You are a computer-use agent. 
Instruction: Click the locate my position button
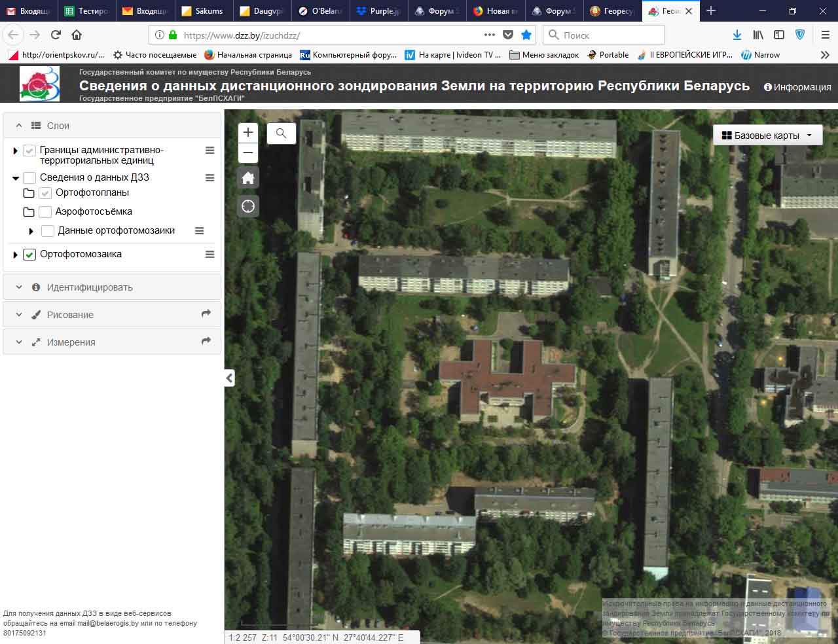click(248, 206)
